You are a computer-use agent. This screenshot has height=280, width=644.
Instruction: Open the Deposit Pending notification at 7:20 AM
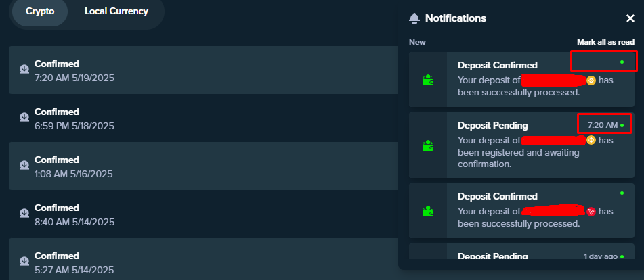point(521,145)
